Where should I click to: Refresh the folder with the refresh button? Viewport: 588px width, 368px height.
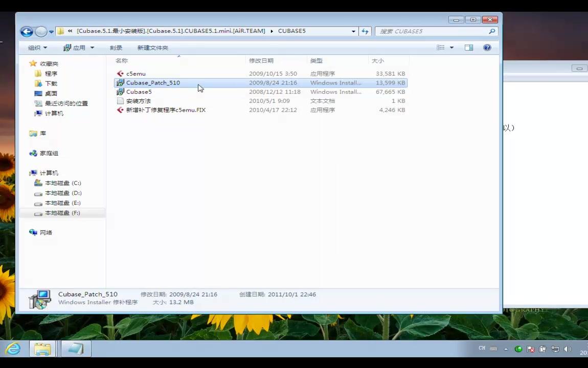pos(365,31)
